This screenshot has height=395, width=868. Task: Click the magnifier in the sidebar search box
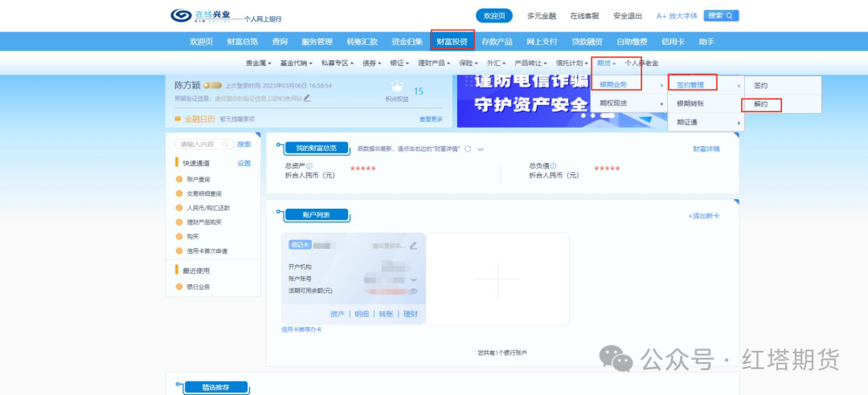[x=226, y=144]
